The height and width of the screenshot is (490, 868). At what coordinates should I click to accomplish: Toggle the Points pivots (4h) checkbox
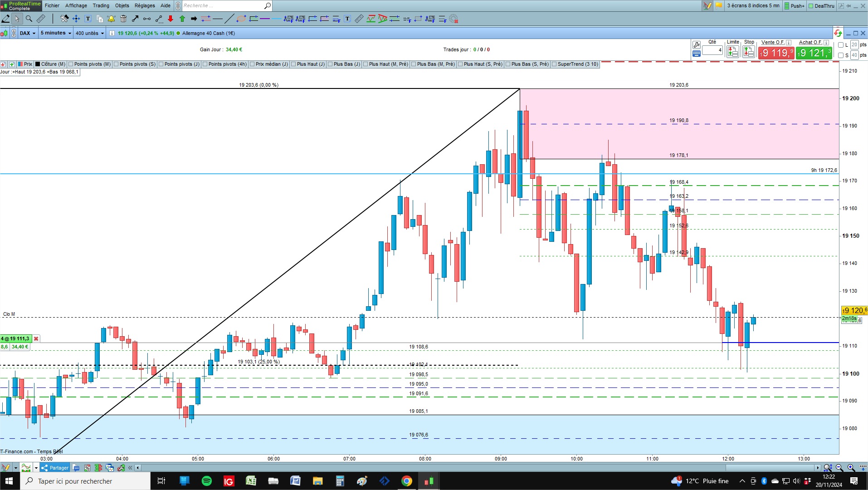(205, 64)
